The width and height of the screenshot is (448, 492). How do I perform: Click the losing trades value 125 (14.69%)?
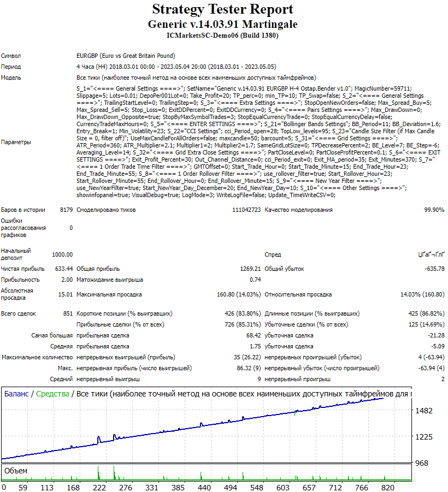tap(426, 325)
